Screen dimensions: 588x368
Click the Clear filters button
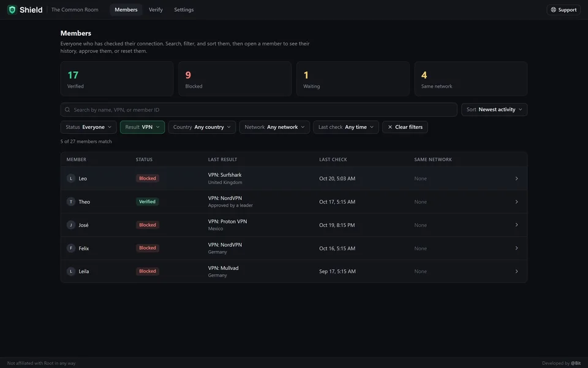[405, 127]
